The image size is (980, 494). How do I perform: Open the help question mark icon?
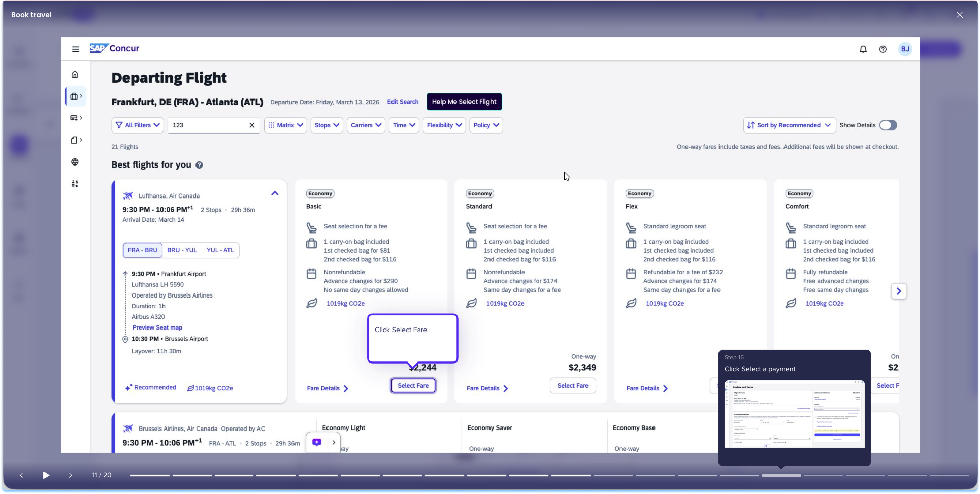pos(883,49)
